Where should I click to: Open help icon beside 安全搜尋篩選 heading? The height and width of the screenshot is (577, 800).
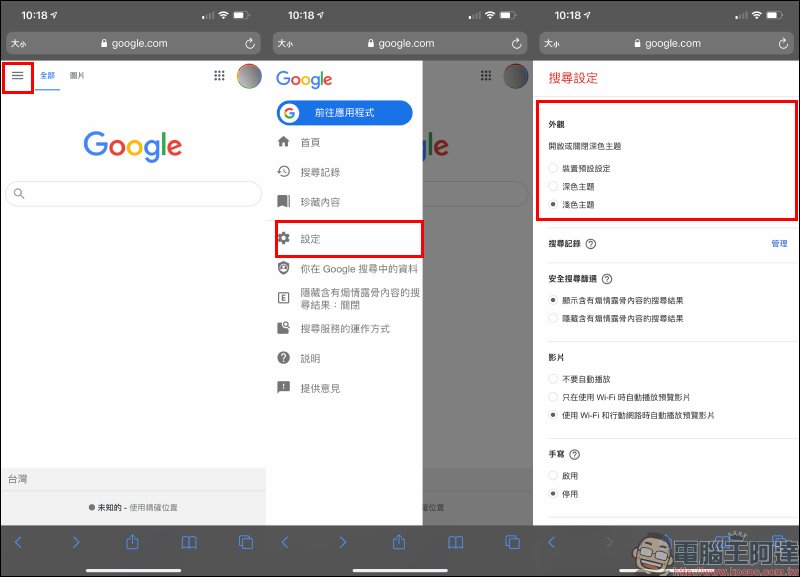tap(607, 279)
